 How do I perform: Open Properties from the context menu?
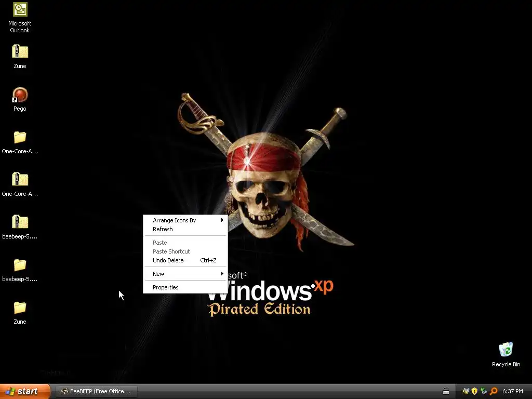coord(185,287)
